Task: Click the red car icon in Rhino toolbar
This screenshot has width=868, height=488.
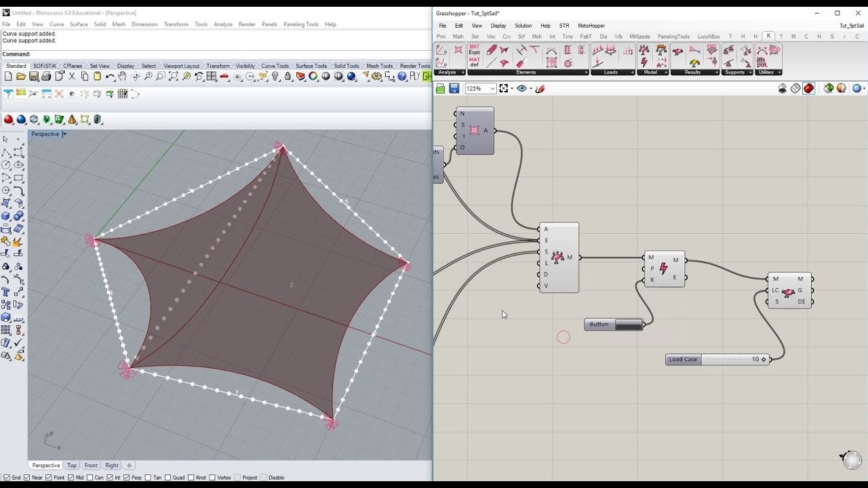Action: [x=224, y=76]
